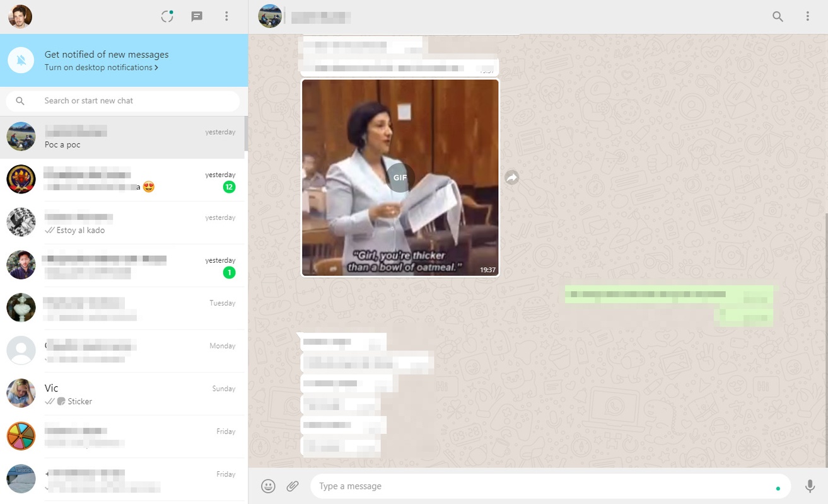Focus the Search or start new chat field

pos(123,101)
